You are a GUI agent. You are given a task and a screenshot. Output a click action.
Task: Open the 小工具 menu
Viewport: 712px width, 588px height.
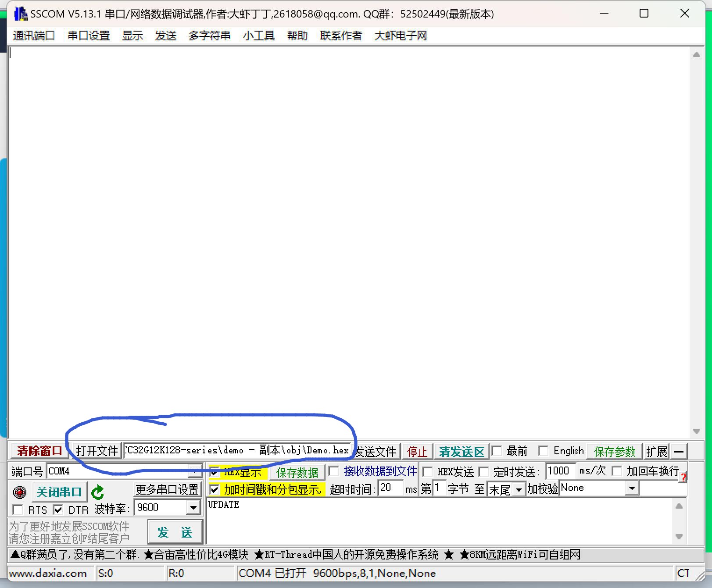tap(258, 36)
